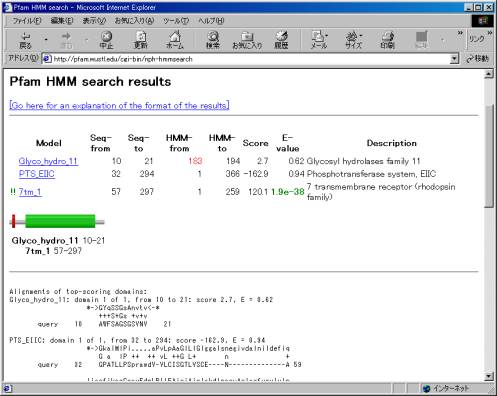Click the Go button beside address bar
The height and width of the screenshot is (396, 497).
pos(477,59)
